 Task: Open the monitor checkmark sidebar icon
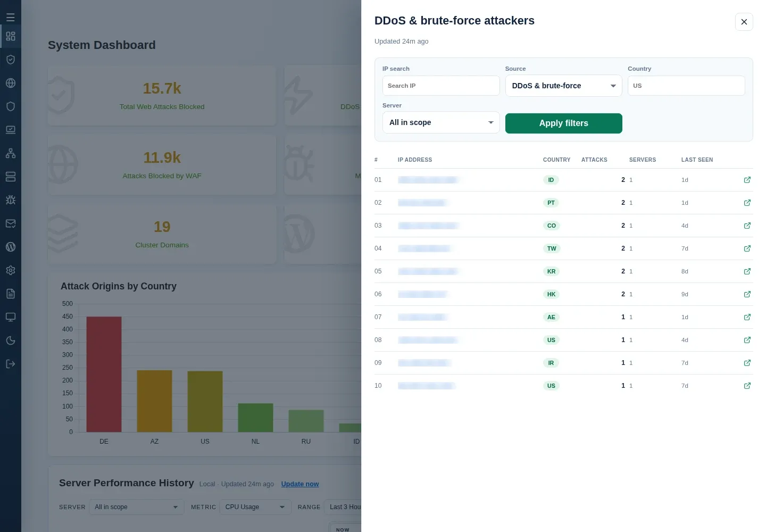click(x=10, y=130)
